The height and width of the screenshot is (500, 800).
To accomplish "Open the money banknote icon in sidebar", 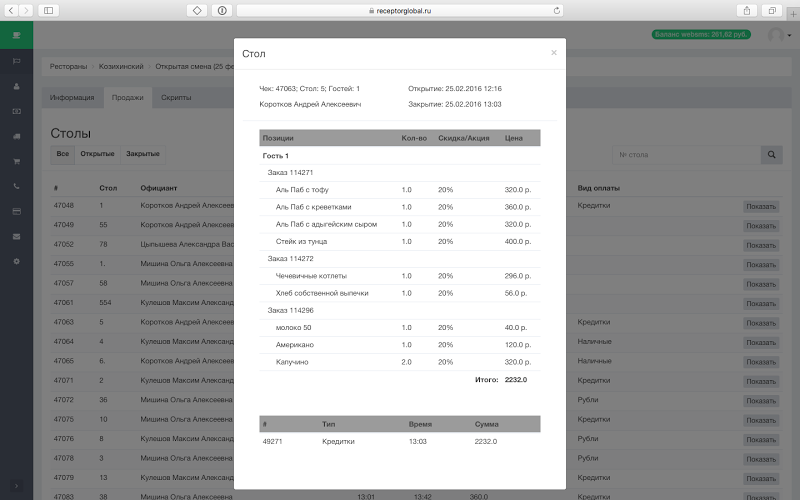I will click(16, 111).
